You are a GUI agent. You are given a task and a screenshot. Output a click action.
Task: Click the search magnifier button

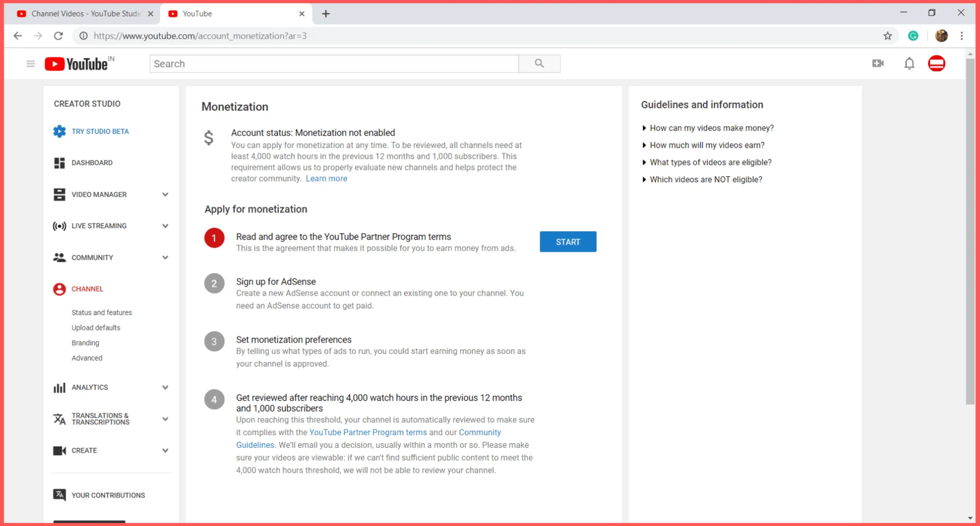click(539, 64)
